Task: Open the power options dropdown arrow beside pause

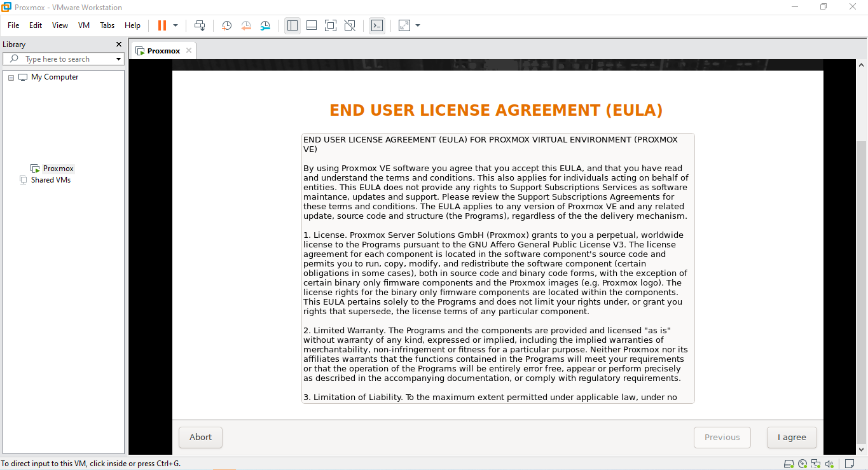Action: (176, 25)
